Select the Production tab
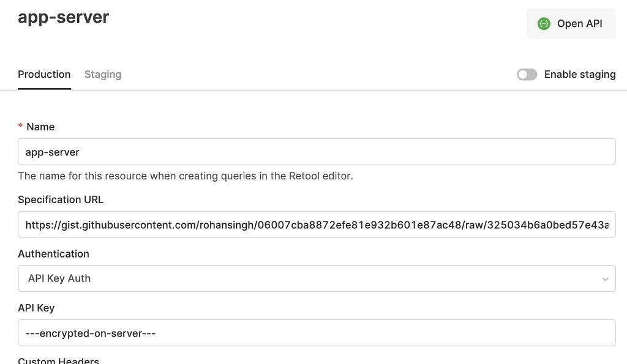This screenshot has height=364, width=627. [43, 74]
